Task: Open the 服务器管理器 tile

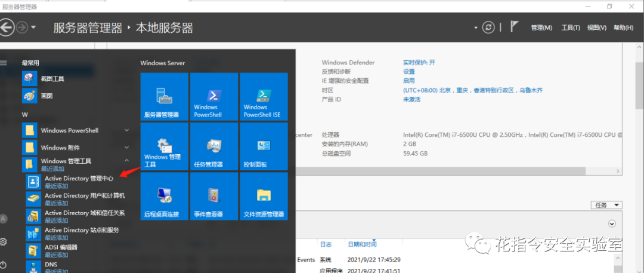Action: click(x=165, y=96)
